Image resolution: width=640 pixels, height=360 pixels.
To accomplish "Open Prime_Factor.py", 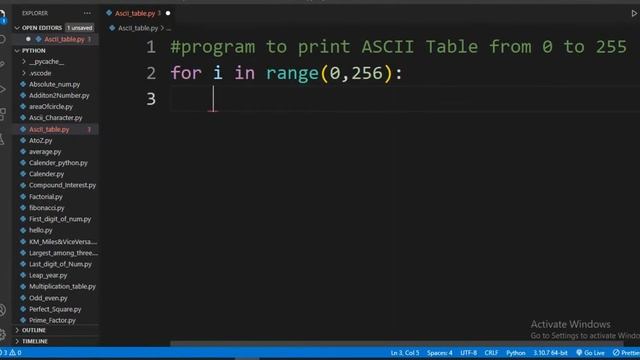I will point(52,320).
